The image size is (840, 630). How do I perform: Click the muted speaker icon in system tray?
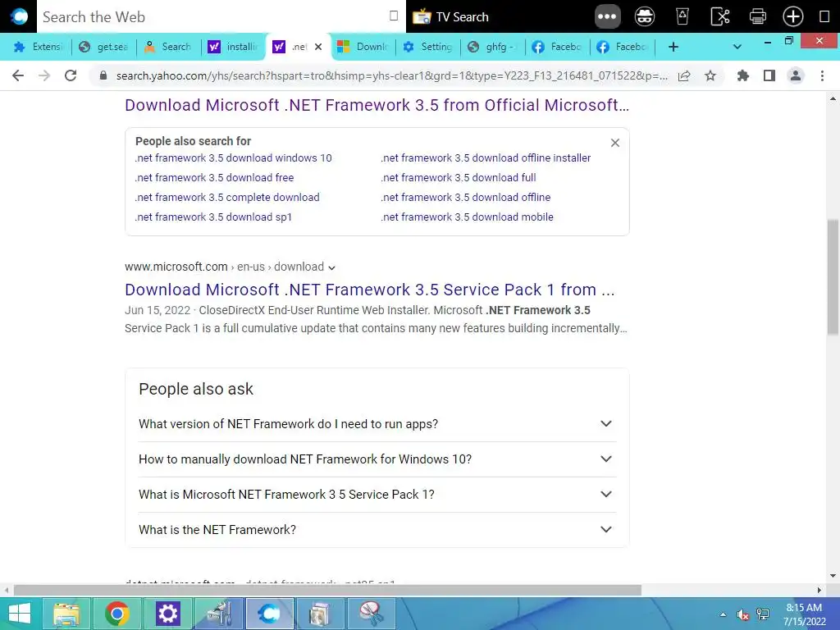[742, 614]
